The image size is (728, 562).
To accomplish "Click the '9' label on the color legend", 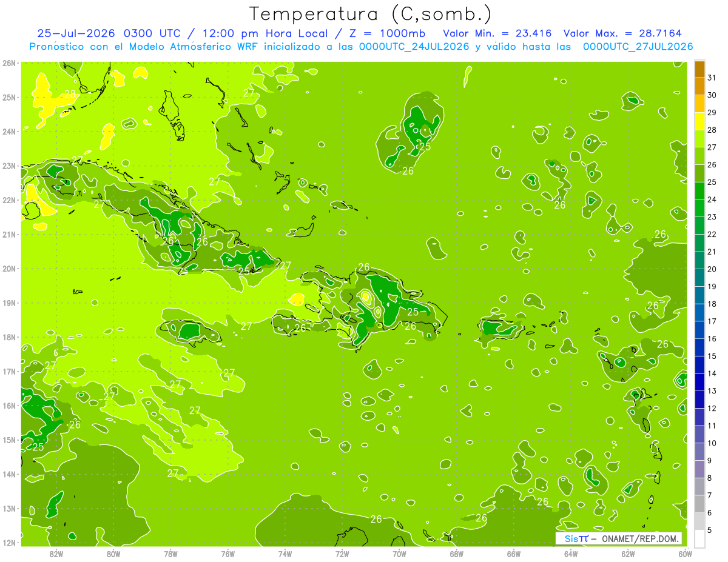I will (710, 460).
